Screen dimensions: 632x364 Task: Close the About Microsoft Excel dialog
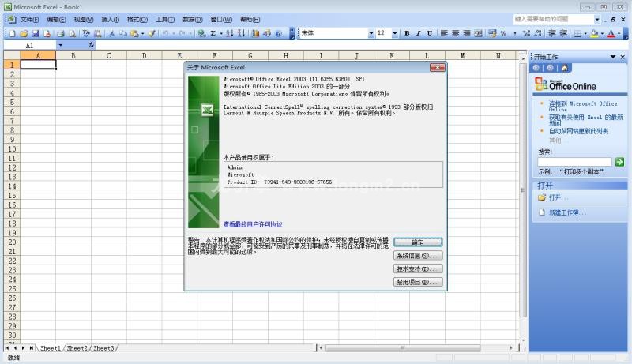point(438,67)
